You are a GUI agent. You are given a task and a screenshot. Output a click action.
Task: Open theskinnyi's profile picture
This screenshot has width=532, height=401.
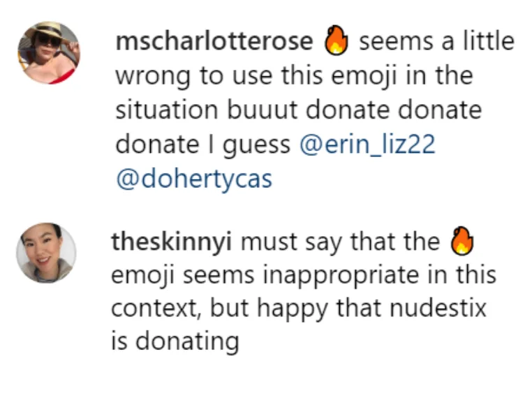point(47,253)
